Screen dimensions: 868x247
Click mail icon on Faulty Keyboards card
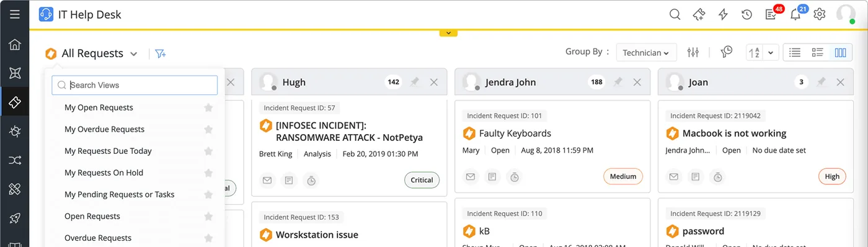pos(471,177)
